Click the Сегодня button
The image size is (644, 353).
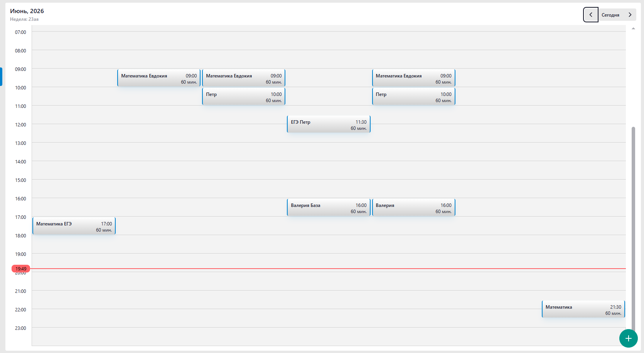point(610,15)
